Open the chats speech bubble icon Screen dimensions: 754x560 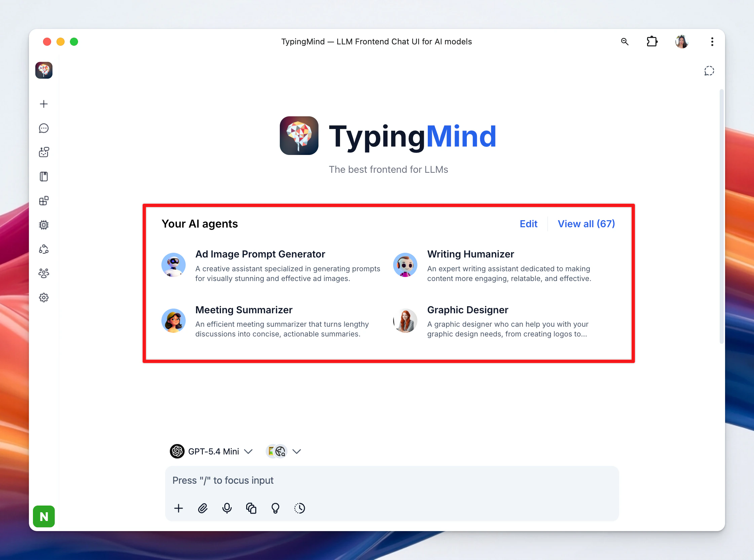click(x=44, y=128)
